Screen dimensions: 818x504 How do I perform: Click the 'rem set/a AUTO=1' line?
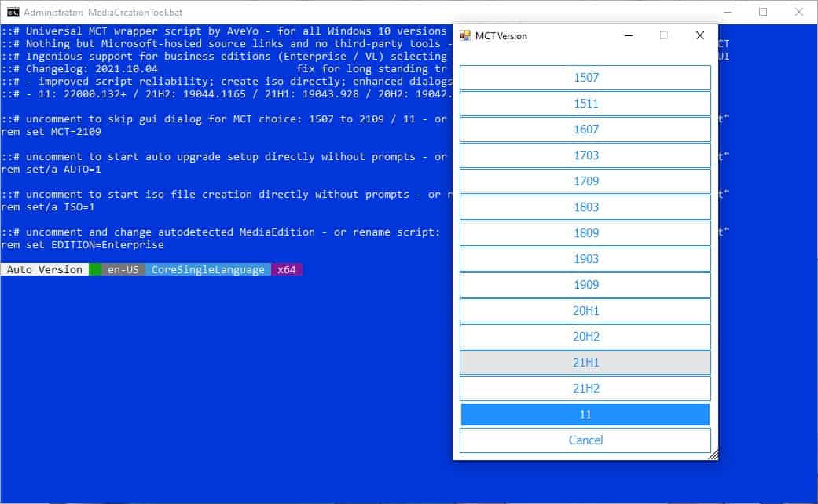coord(51,170)
